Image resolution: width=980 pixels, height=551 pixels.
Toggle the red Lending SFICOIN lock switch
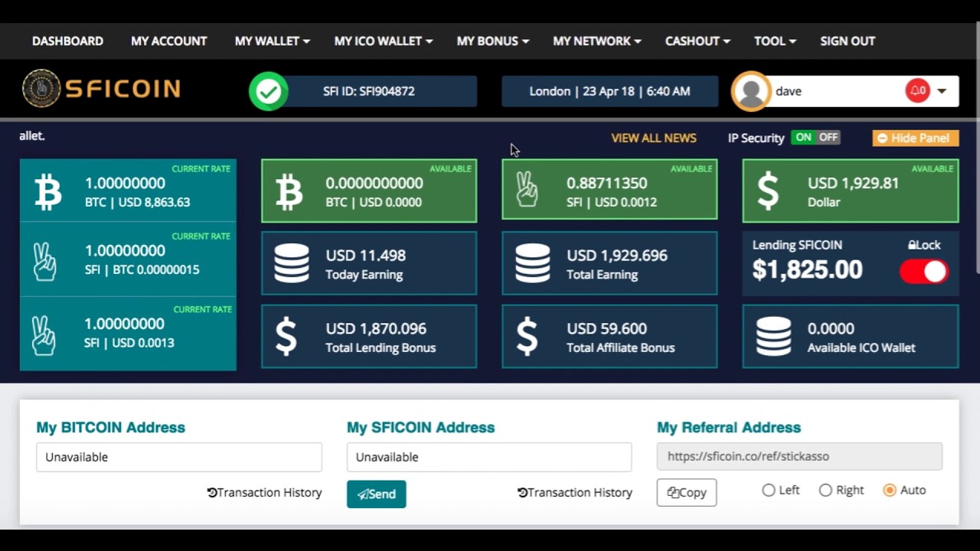tap(924, 272)
